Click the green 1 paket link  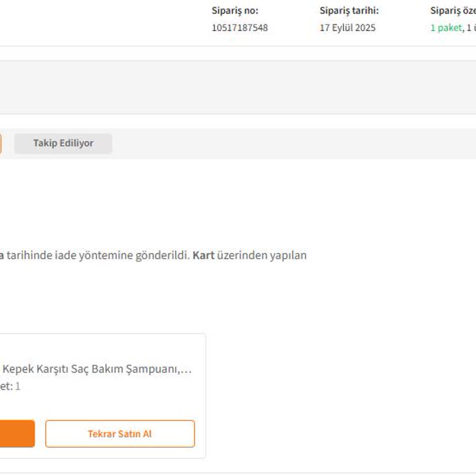pos(446,28)
